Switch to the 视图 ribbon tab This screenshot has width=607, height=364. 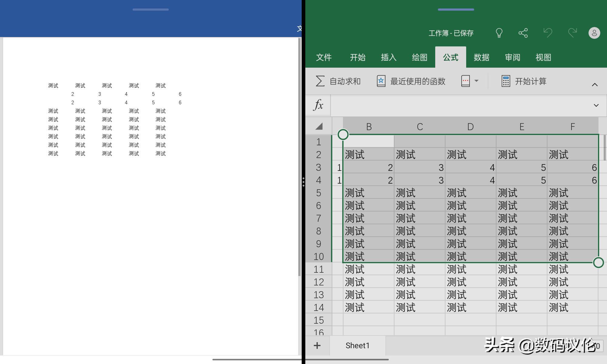pyautogui.click(x=543, y=57)
